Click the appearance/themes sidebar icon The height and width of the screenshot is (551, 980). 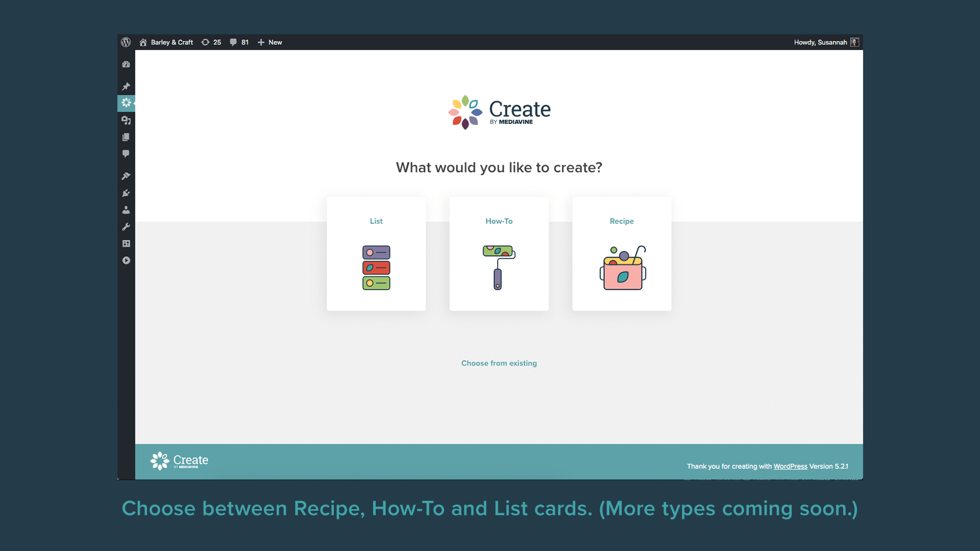pyautogui.click(x=127, y=176)
